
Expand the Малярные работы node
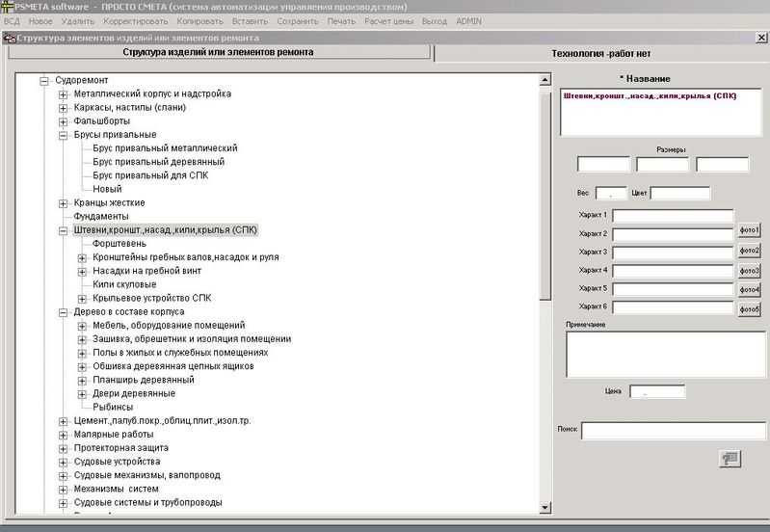click(x=64, y=435)
